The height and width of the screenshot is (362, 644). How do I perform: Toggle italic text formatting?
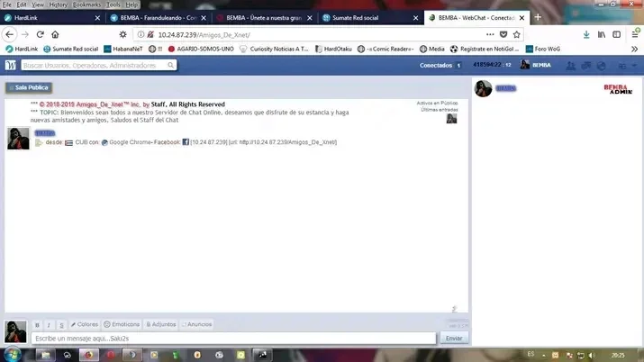tap(49, 325)
